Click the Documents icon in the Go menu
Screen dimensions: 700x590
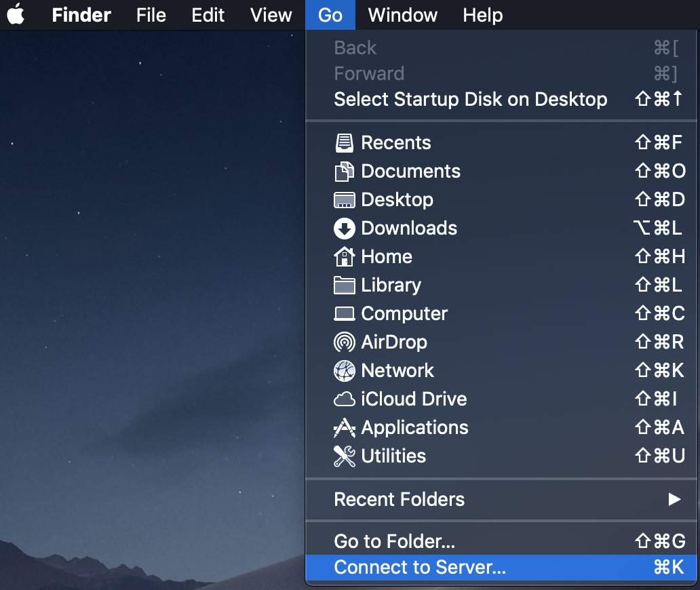344,172
